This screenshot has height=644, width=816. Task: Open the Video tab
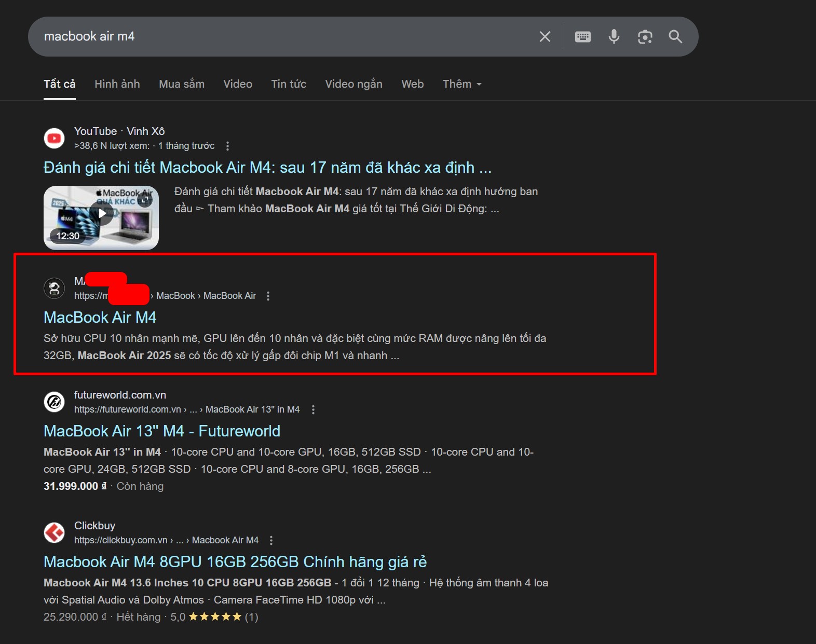pos(238,84)
